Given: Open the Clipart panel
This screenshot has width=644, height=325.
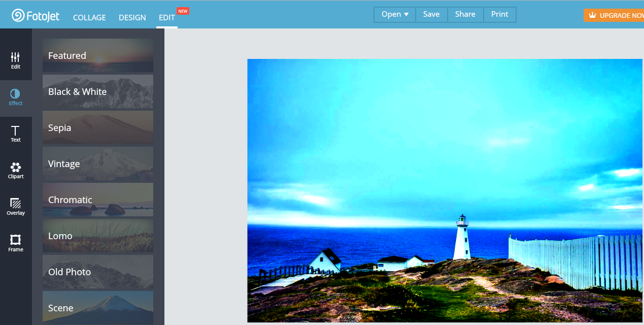Looking at the screenshot, I should click(x=16, y=170).
